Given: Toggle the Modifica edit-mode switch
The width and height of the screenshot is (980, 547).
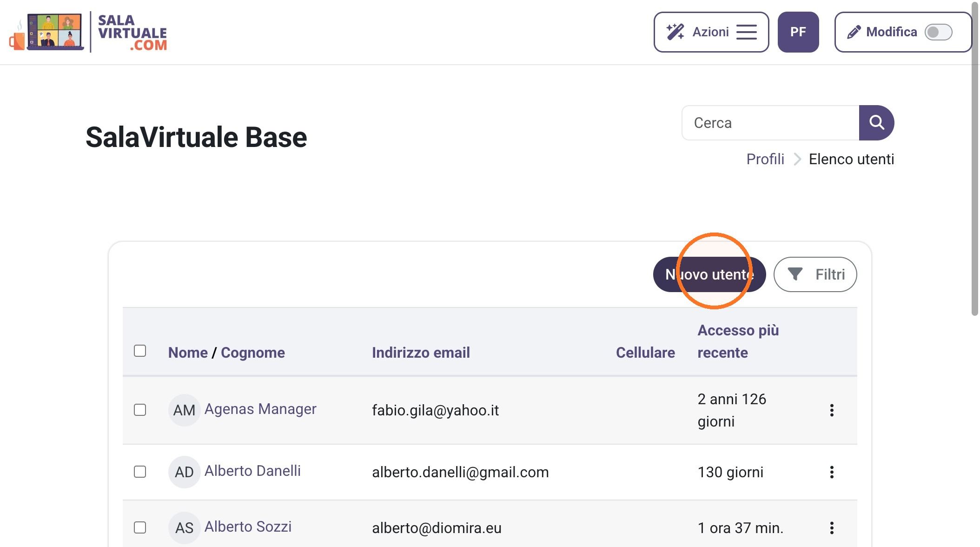Looking at the screenshot, I should [938, 32].
